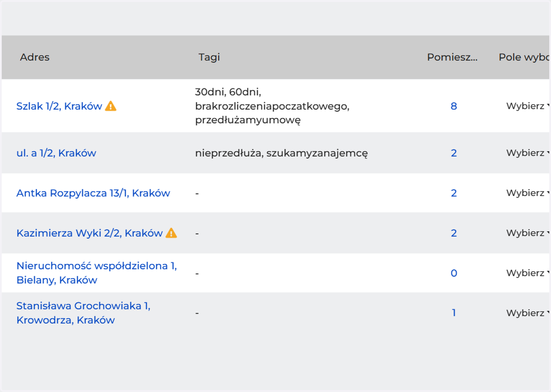Click the Tagi column header
Screen dimensions: 551x392
point(209,57)
